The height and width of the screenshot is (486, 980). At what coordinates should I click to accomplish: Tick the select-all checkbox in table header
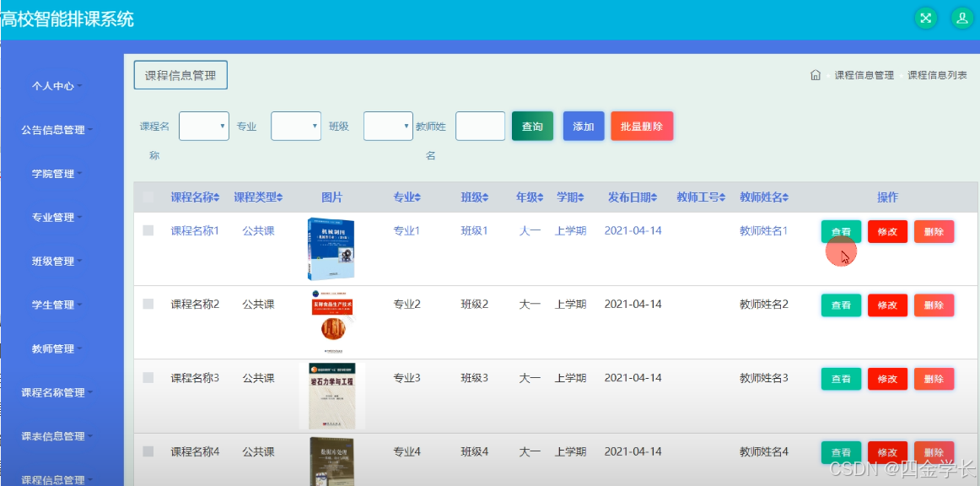148,197
